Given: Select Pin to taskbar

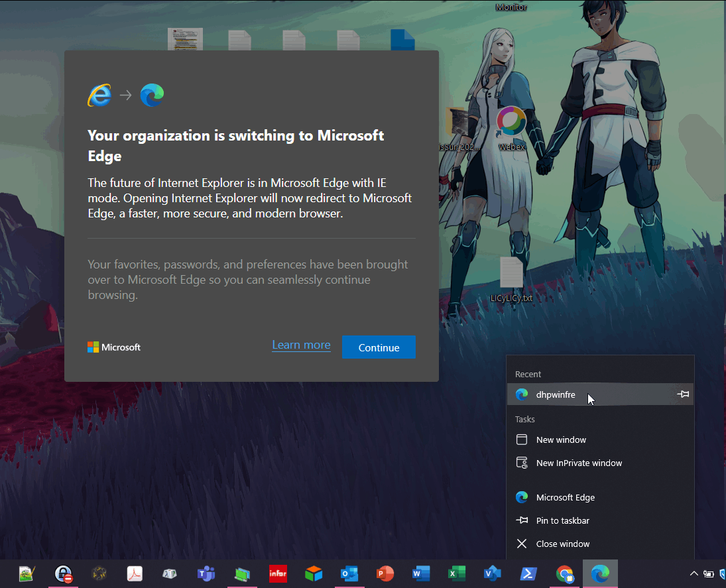Looking at the screenshot, I should [x=600, y=520].
